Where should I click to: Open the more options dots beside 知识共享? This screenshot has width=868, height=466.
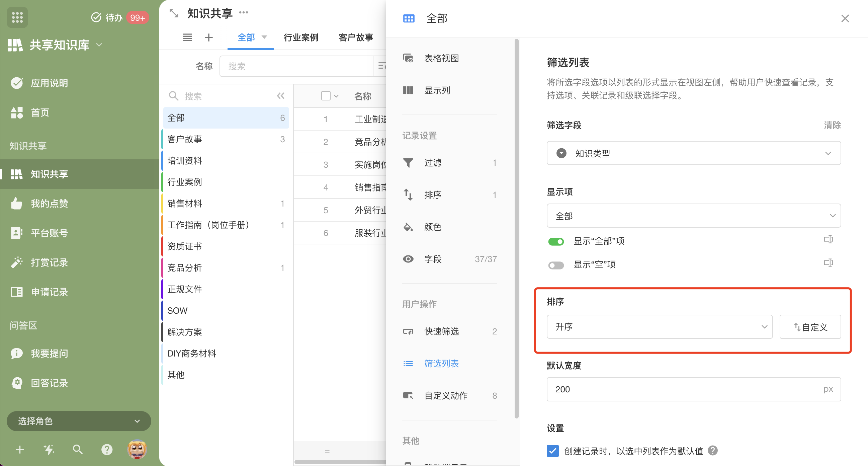click(x=243, y=12)
